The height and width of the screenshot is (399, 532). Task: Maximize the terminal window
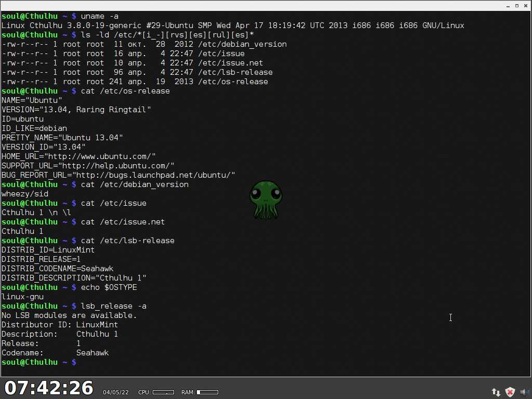pos(517,6)
